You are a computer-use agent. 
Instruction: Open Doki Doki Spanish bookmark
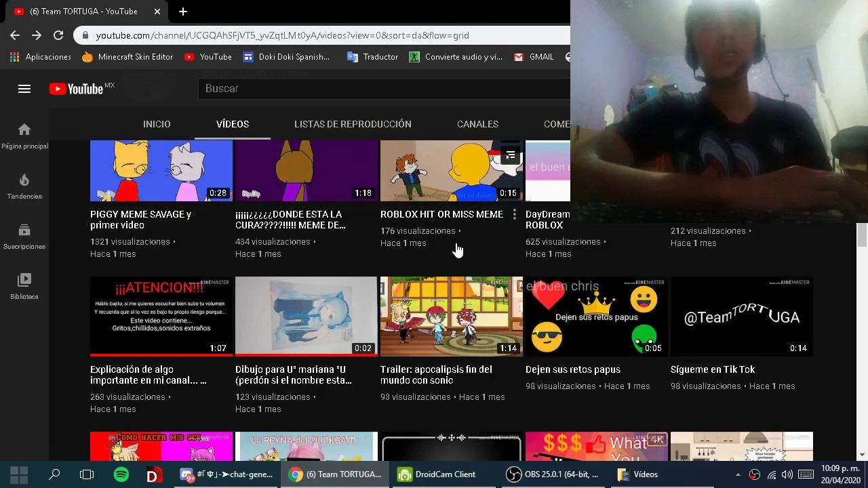tap(286, 57)
